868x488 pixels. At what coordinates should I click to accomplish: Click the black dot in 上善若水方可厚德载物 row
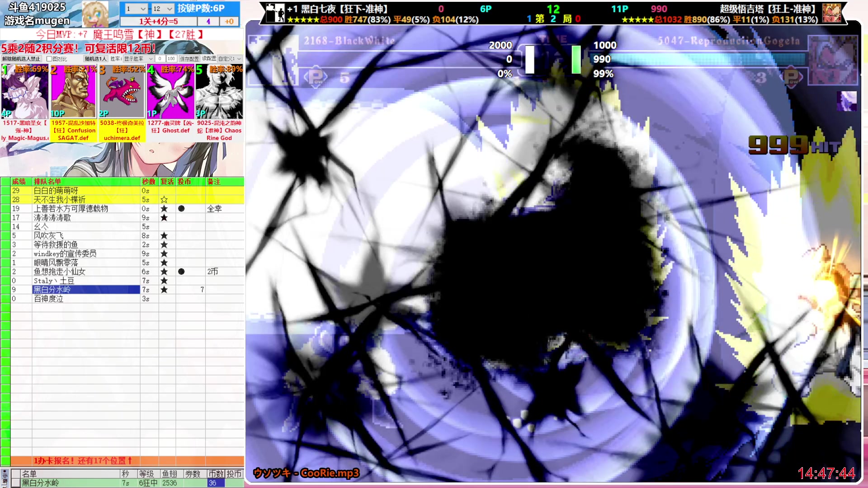coord(181,209)
